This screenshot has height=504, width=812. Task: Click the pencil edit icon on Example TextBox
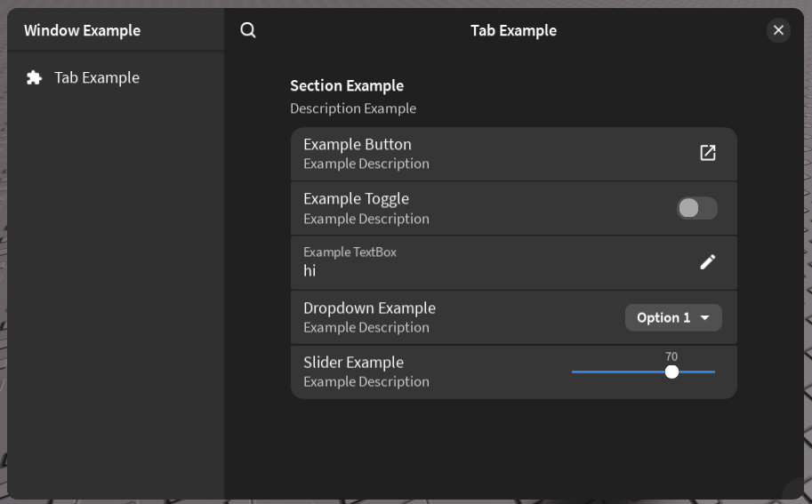point(707,262)
